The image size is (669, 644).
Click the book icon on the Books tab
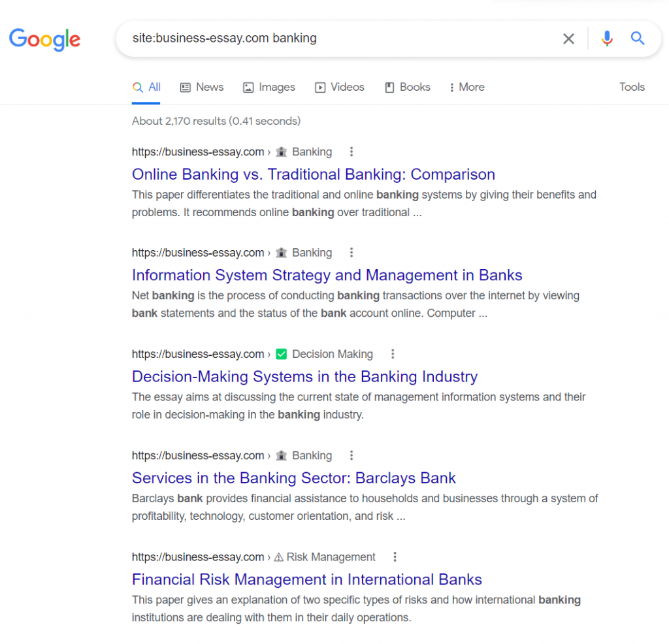pyautogui.click(x=388, y=87)
